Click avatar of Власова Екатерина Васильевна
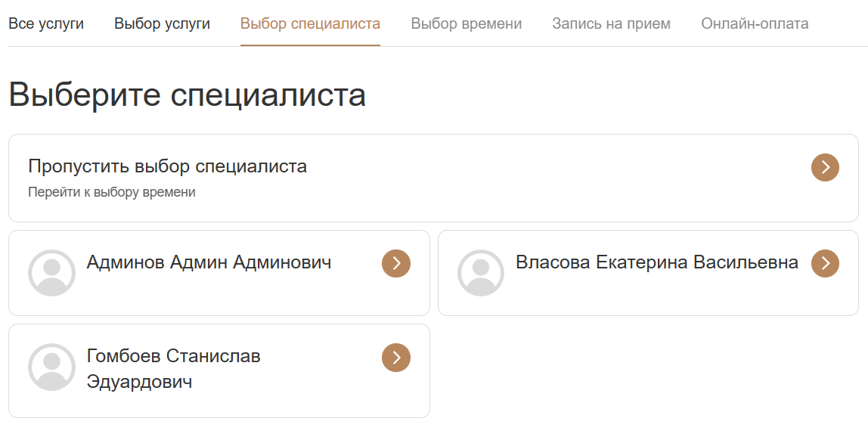 click(x=481, y=272)
